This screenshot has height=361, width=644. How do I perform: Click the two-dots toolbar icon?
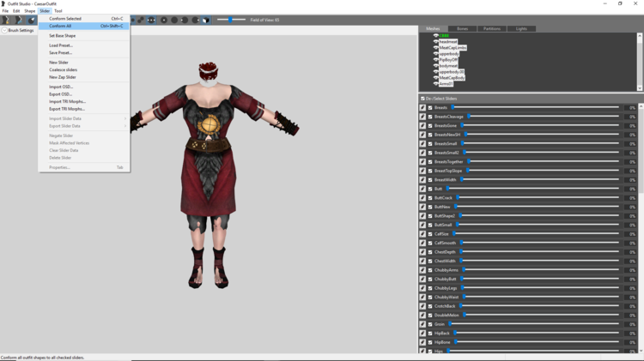tap(141, 20)
